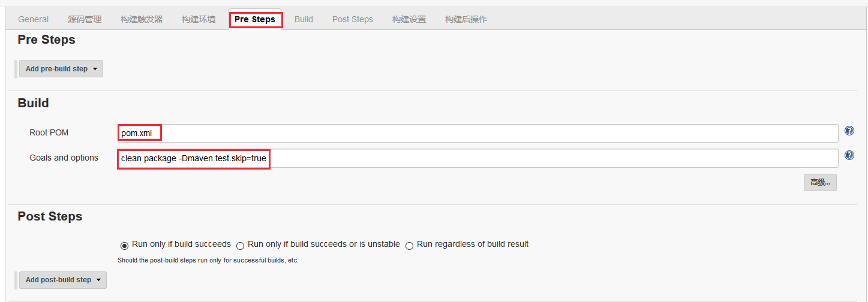Select Run regardless of build result
The height and width of the screenshot is (302, 868).
click(410, 245)
